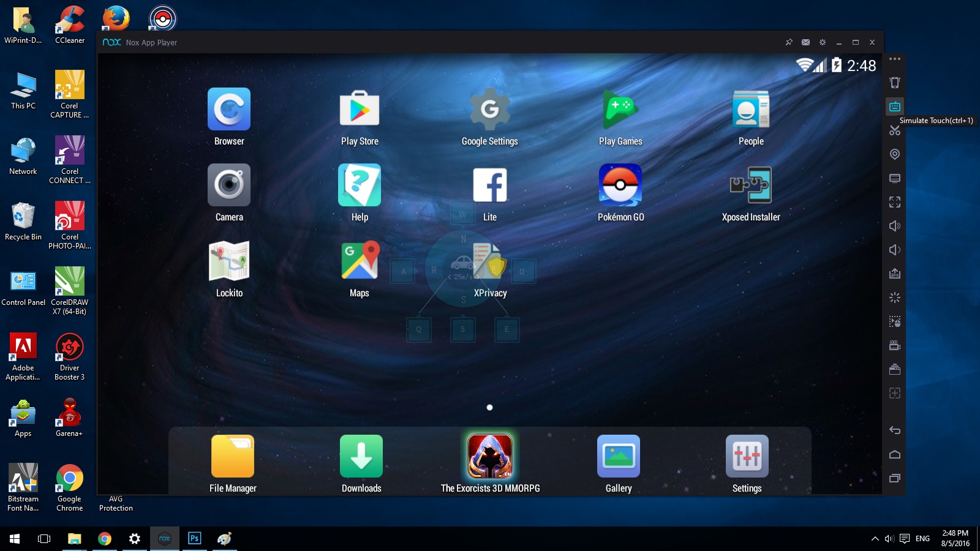Show hidden system tray icons chevron
This screenshot has width=980, height=551.
tap(875, 539)
